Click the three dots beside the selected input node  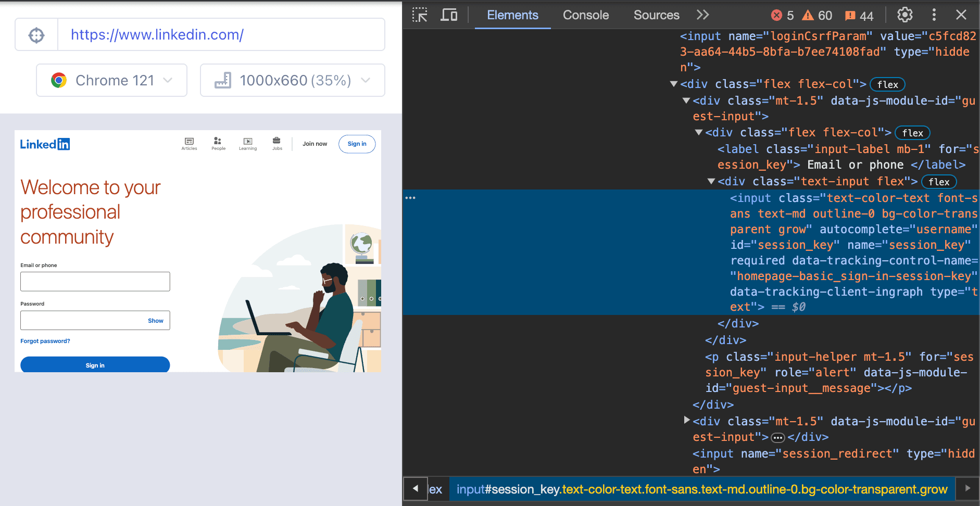coord(410,198)
